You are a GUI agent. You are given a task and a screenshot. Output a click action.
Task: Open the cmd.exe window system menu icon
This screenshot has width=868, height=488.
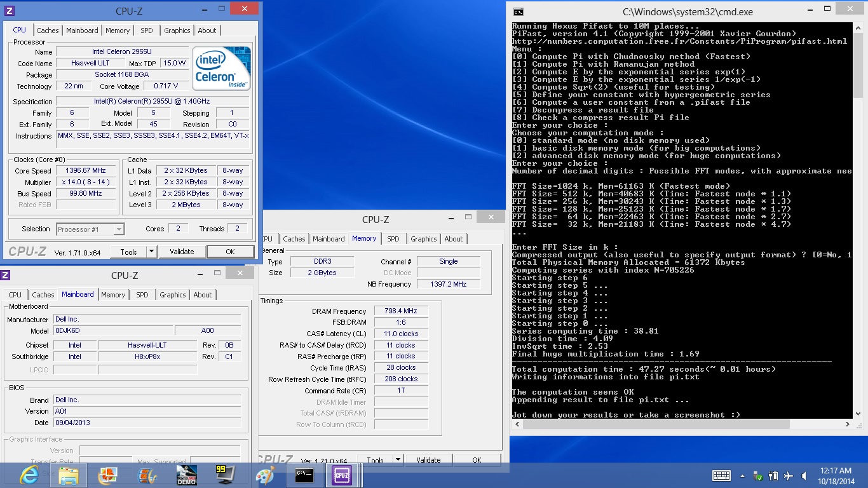519,11
